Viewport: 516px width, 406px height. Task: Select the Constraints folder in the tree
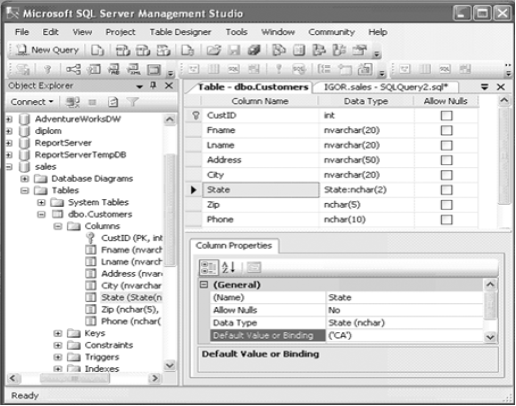(x=109, y=345)
